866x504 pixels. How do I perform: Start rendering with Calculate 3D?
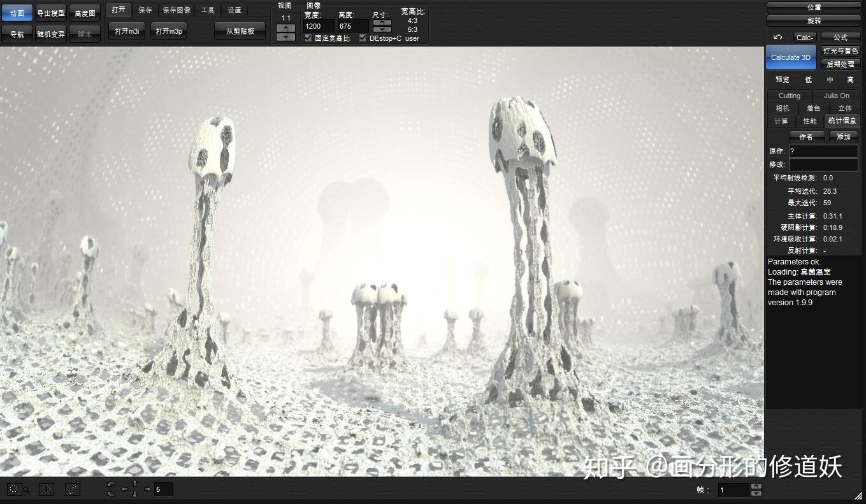click(x=791, y=57)
